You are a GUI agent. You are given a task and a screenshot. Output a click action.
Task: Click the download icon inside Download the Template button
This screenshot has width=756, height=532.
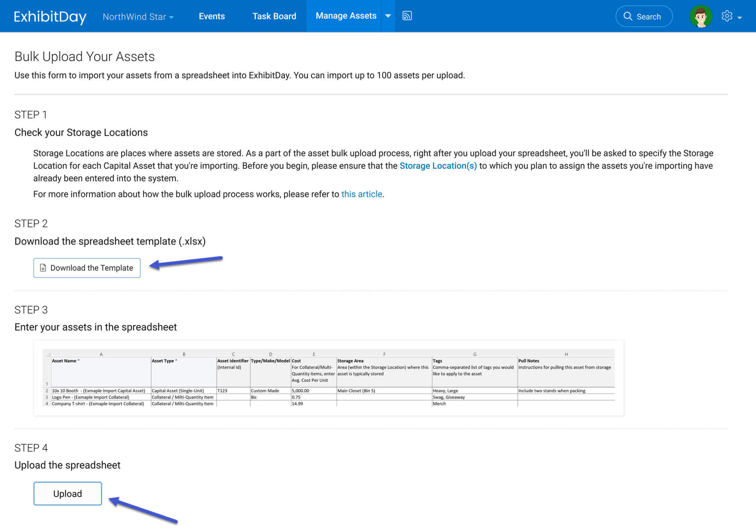43,268
